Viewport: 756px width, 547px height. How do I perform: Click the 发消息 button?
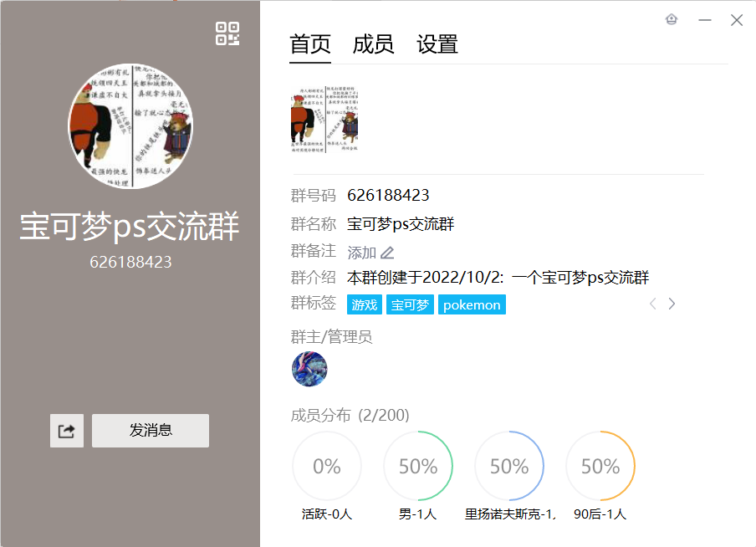coord(151,431)
